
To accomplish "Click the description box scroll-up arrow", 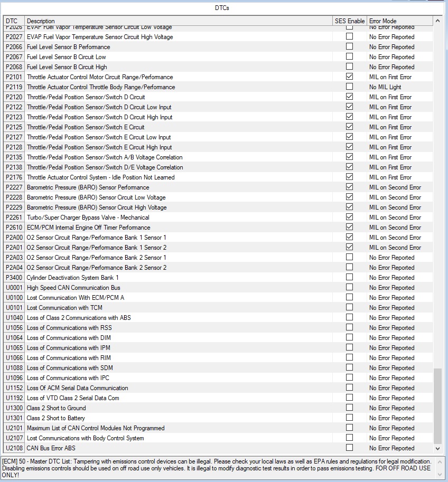I will [440, 461].
